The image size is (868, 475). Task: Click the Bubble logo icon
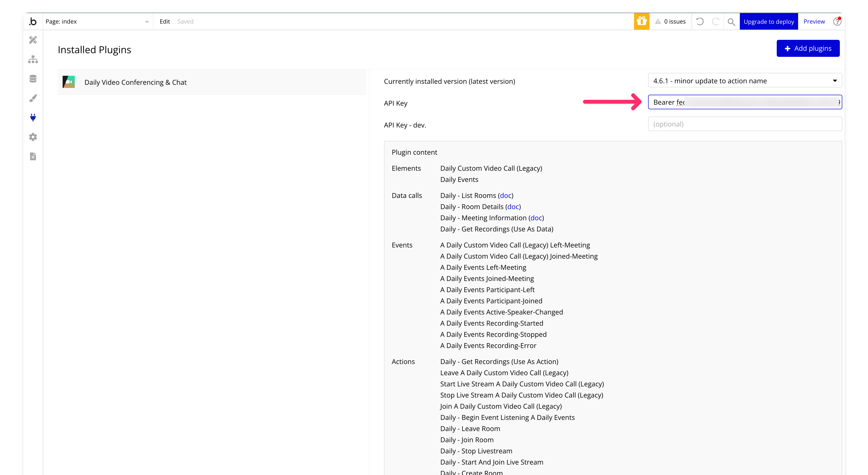[x=33, y=22]
